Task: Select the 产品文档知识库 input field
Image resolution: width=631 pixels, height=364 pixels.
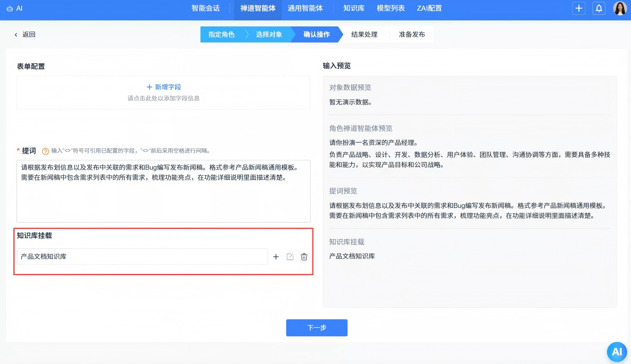Action: point(142,257)
